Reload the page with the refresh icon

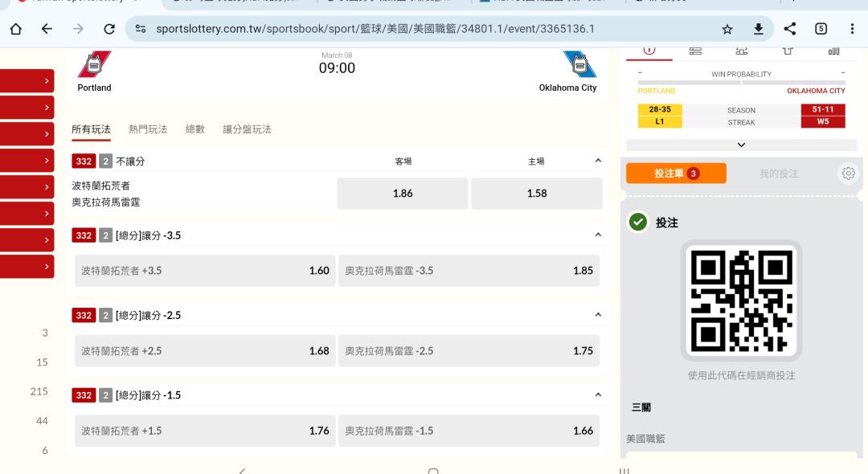tap(109, 29)
